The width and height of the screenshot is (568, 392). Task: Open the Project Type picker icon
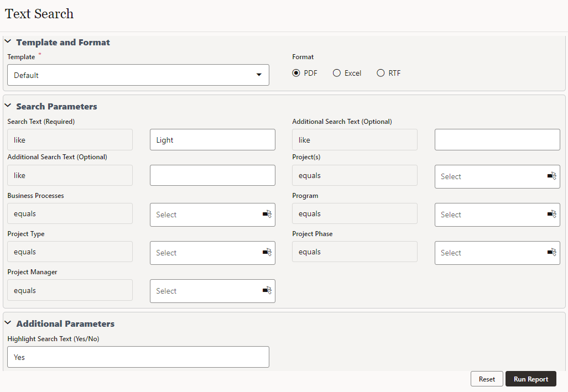[266, 253]
